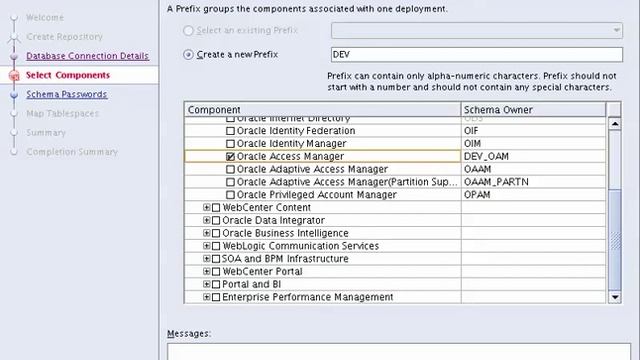Expand the Oracle Data Integrator node
This screenshot has height=360, width=640.
coord(207,220)
